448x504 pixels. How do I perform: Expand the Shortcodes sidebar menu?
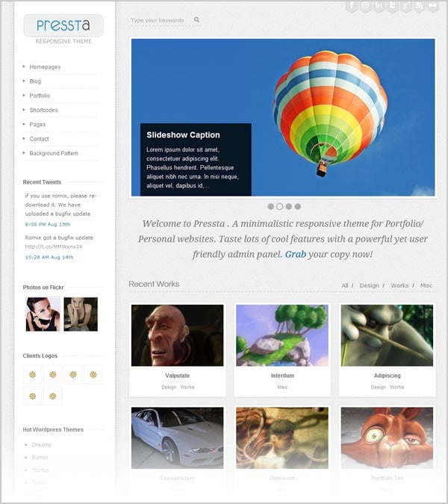43,110
